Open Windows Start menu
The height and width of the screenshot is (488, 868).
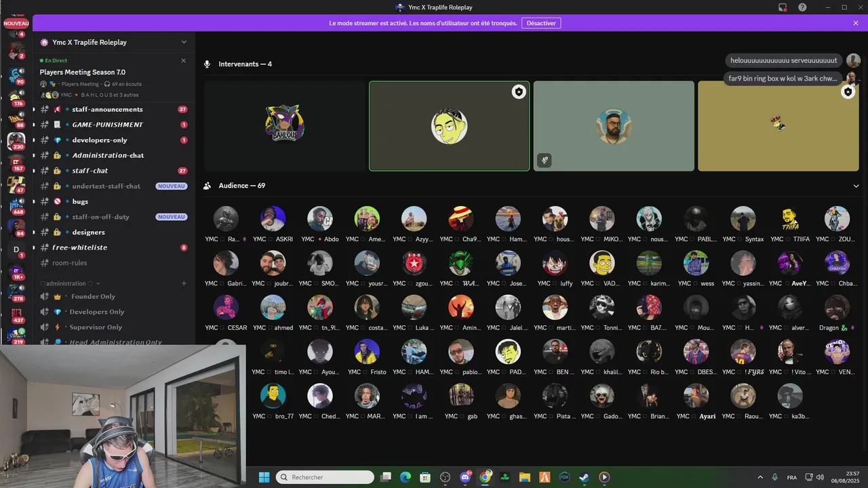pos(264,477)
